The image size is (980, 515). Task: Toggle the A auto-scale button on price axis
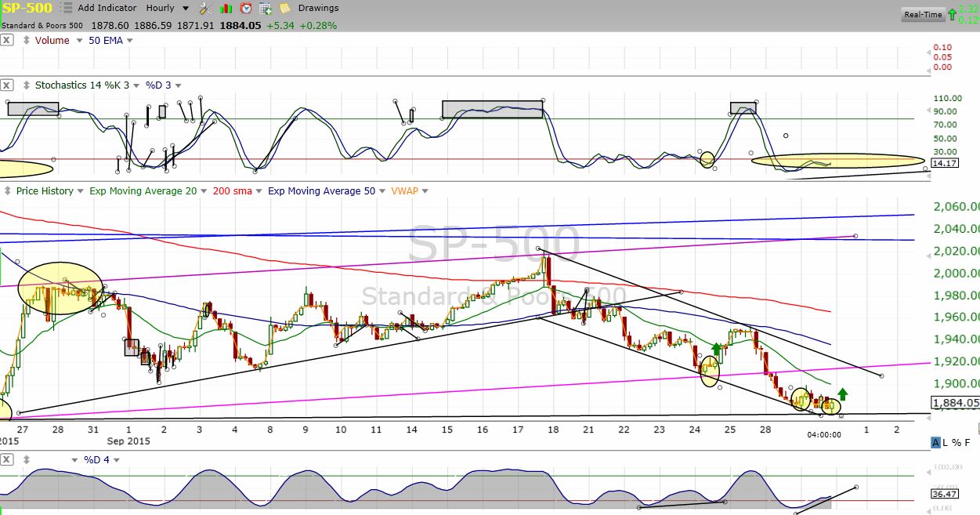click(935, 443)
